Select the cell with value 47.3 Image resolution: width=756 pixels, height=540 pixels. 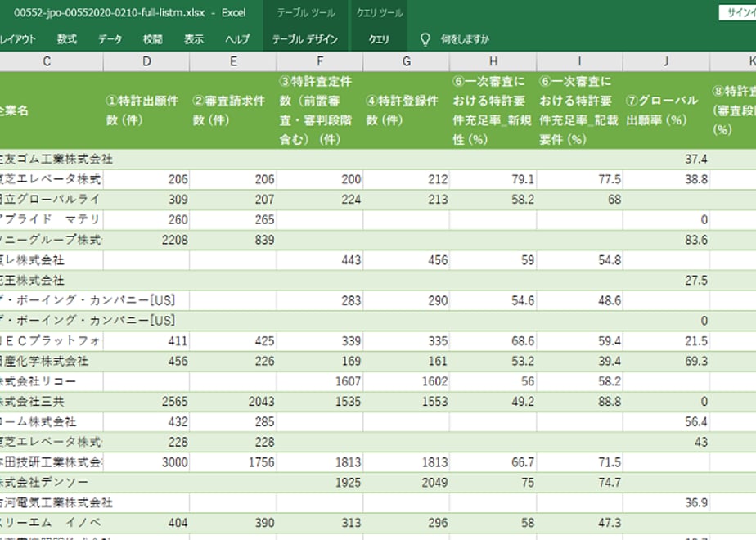click(579, 524)
